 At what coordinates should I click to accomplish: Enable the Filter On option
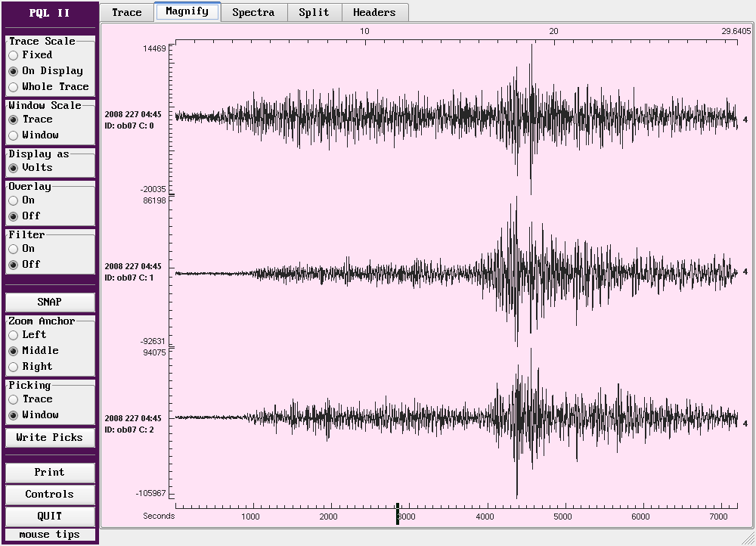[14, 249]
